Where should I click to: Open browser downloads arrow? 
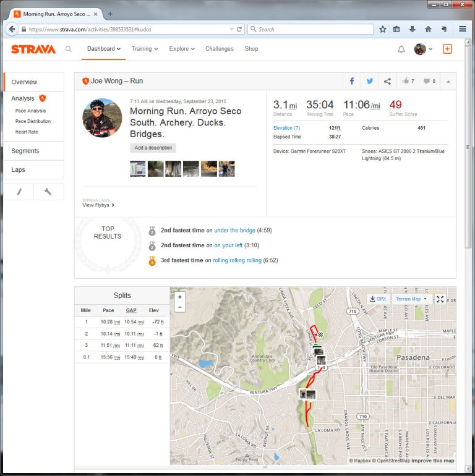tap(412, 29)
